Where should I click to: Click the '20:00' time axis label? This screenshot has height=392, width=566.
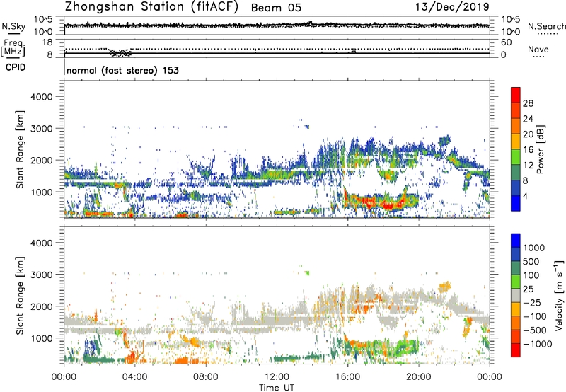click(419, 377)
